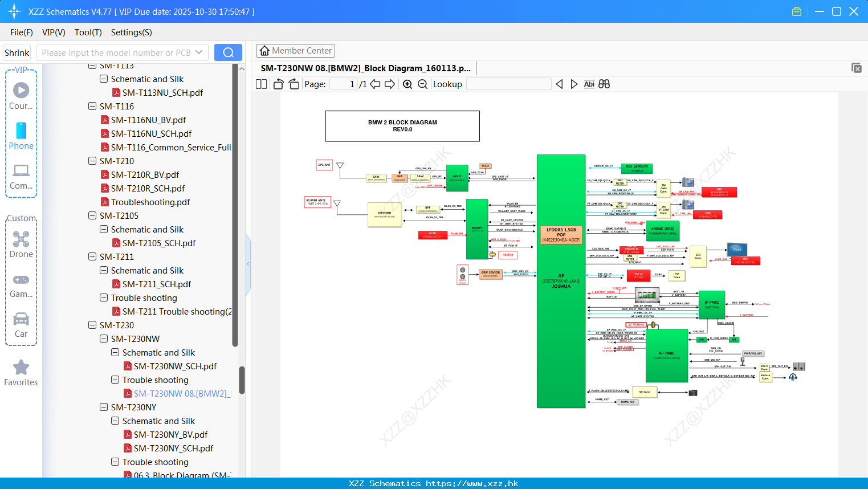Open the Game console category
This screenshot has width=868, height=489.
click(x=21, y=285)
